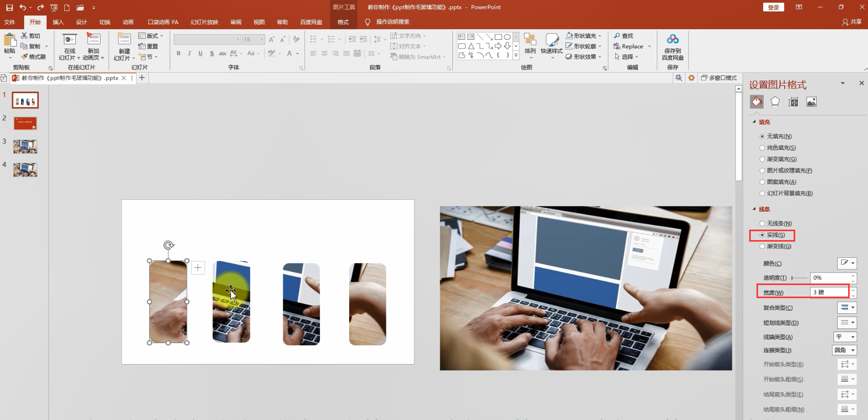Redo the action in quick access toolbar
Image resolution: width=868 pixels, height=420 pixels.
[x=40, y=7]
